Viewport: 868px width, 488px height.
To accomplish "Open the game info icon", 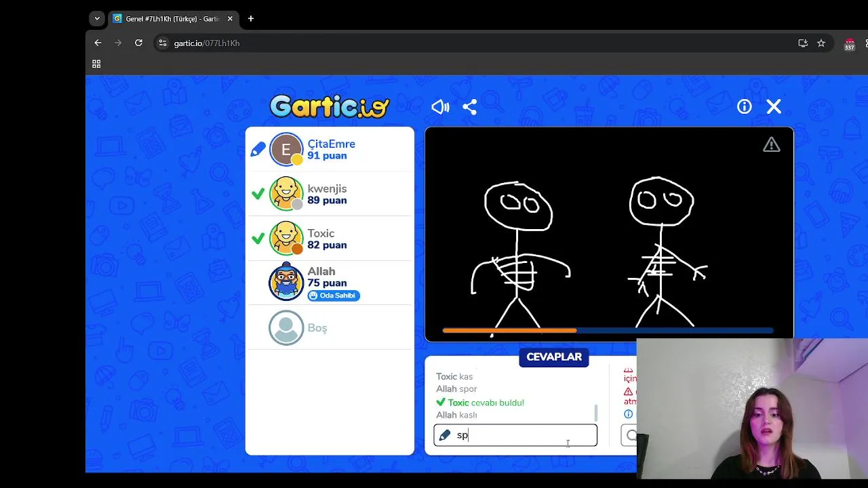I will pyautogui.click(x=745, y=106).
